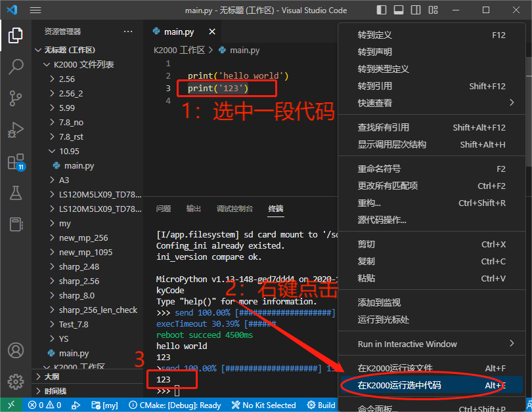Close the main.py editor tab
Image resolution: width=532 pixels, height=412 pixels.
pos(212,31)
